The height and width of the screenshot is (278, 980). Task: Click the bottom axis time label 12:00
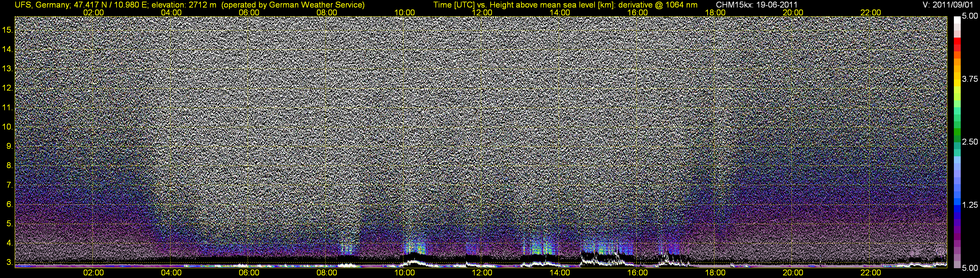tap(482, 273)
